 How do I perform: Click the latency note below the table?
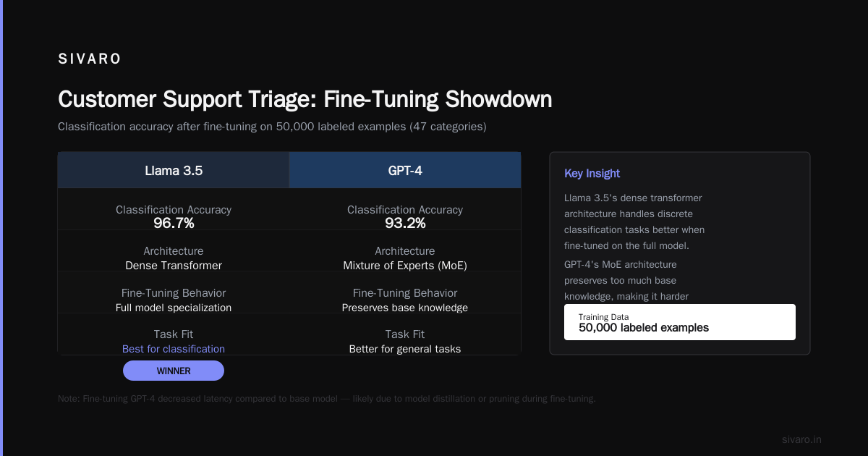[327, 399]
